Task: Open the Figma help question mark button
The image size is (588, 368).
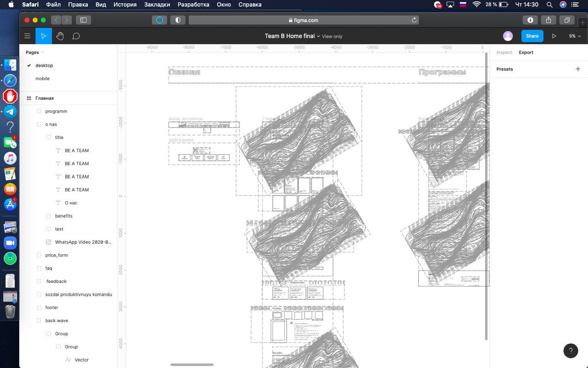Action: pyautogui.click(x=571, y=351)
